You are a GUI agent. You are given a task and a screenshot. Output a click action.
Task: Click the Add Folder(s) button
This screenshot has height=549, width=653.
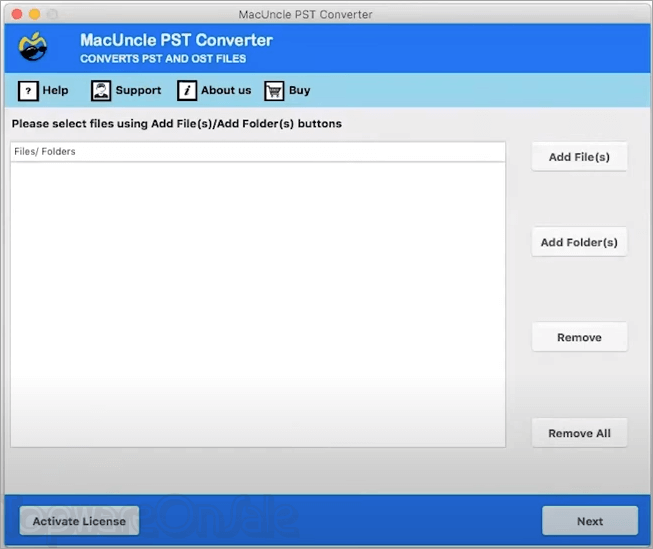[579, 242]
